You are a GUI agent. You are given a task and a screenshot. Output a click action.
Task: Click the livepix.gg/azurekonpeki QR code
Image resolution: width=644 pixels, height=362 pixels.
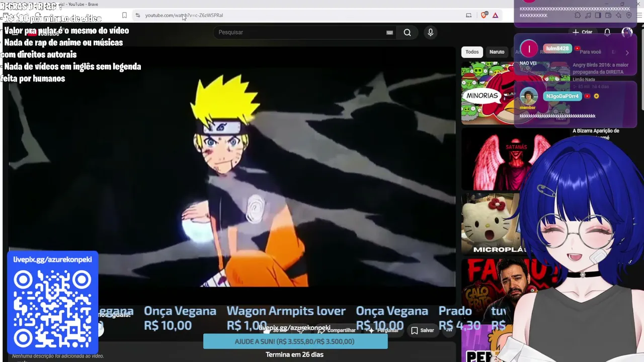click(52, 308)
